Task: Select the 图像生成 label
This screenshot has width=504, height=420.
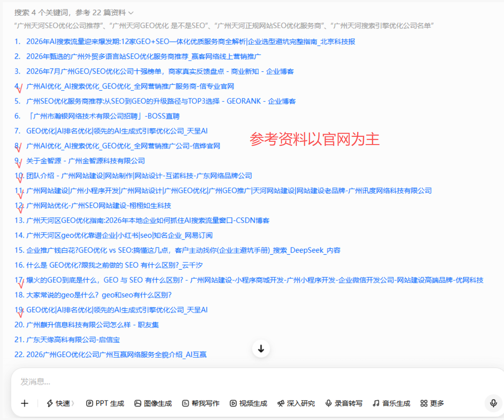Action: click(x=158, y=403)
